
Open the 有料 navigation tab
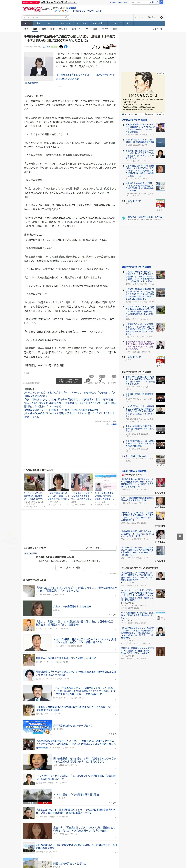[129, 24]
